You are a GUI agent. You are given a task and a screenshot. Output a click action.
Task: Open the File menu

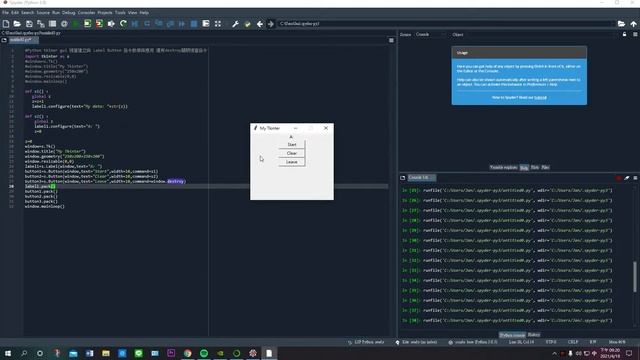[x=6, y=13]
